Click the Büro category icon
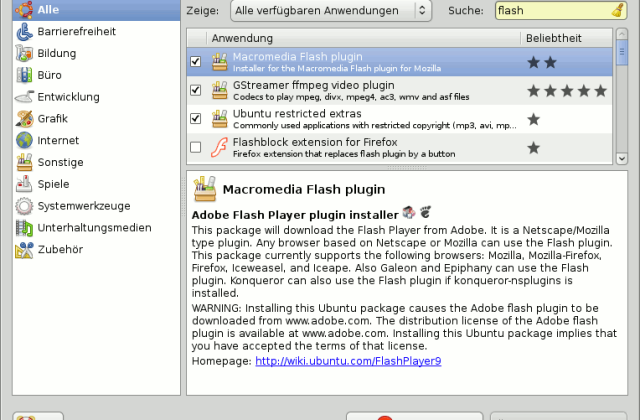This screenshot has width=640, height=420. pos(24,75)
